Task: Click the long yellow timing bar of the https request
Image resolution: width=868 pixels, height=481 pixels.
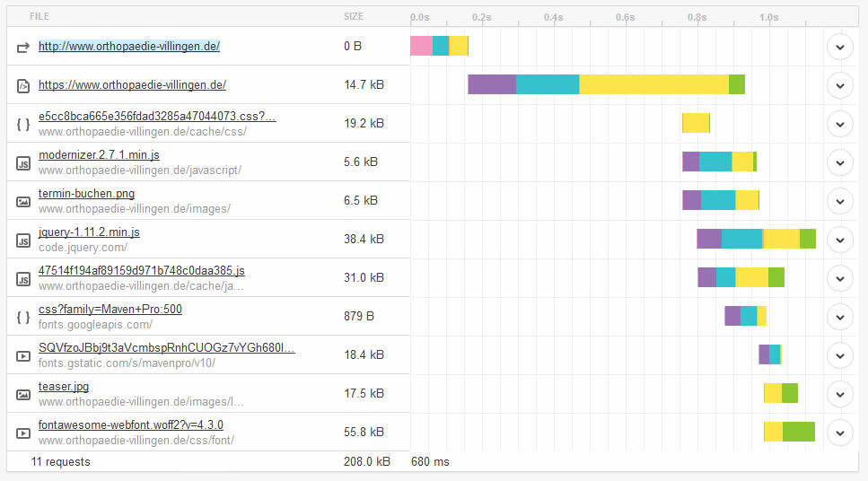Action: click(x=653, y=84)
